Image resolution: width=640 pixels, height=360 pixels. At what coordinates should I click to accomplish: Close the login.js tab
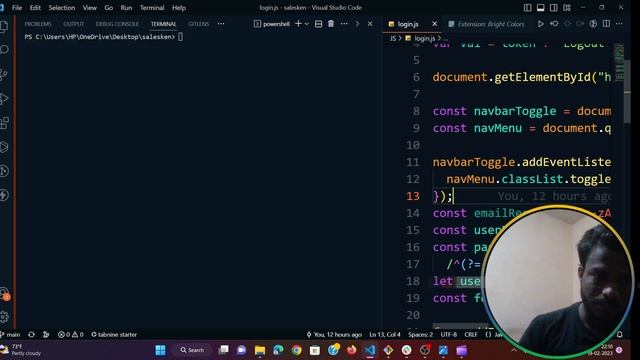pos(434,24)
